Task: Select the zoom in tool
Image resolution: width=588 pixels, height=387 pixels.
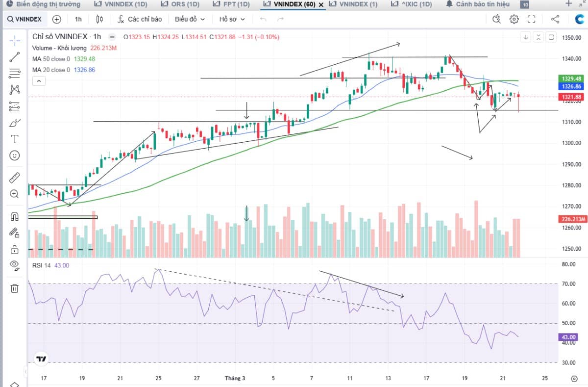Action: 15,194
